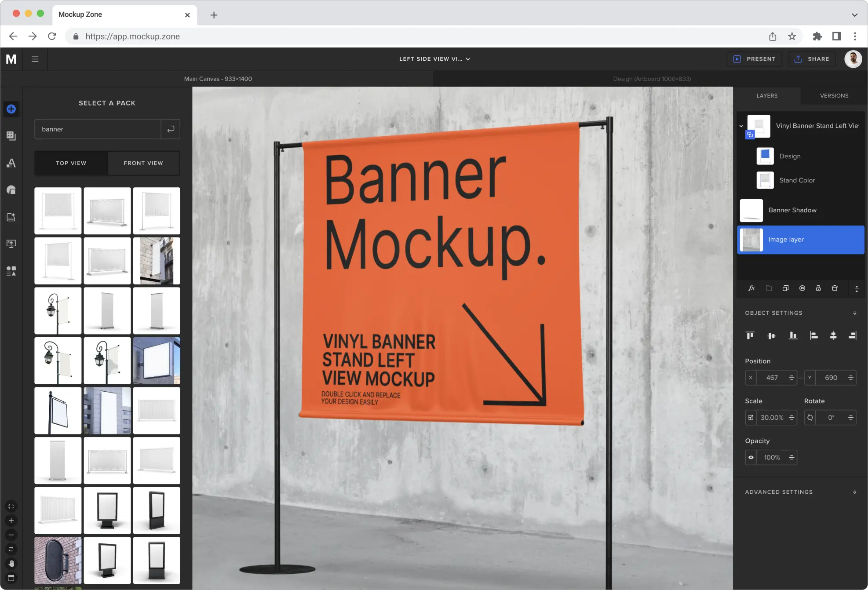Viewport: 868px width, 590px height.
Task: Click the Share button
Action: pos(812,58)
